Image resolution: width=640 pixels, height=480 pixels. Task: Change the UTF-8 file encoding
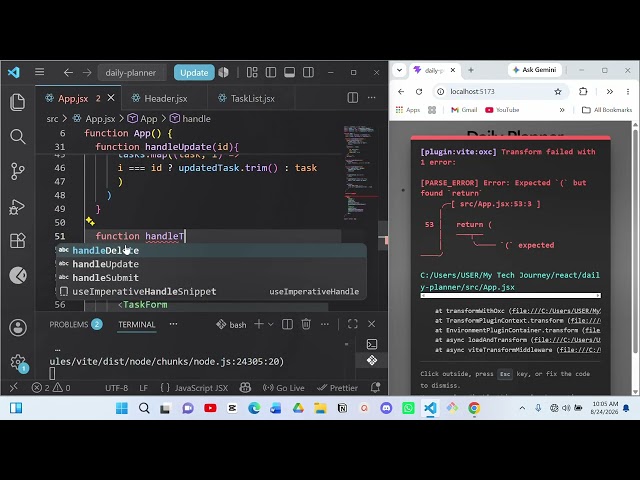tap(116, 388)
